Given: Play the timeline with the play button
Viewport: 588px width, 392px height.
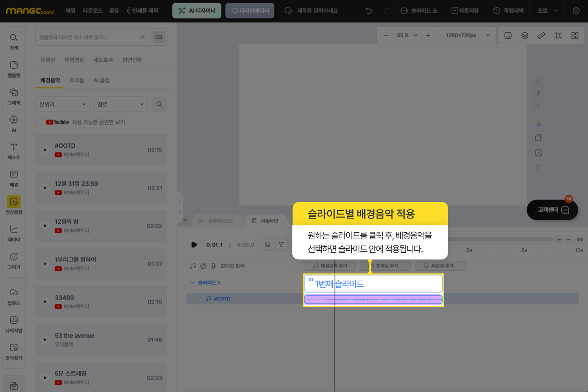Looking at the screenshot, I should point(194,245).
